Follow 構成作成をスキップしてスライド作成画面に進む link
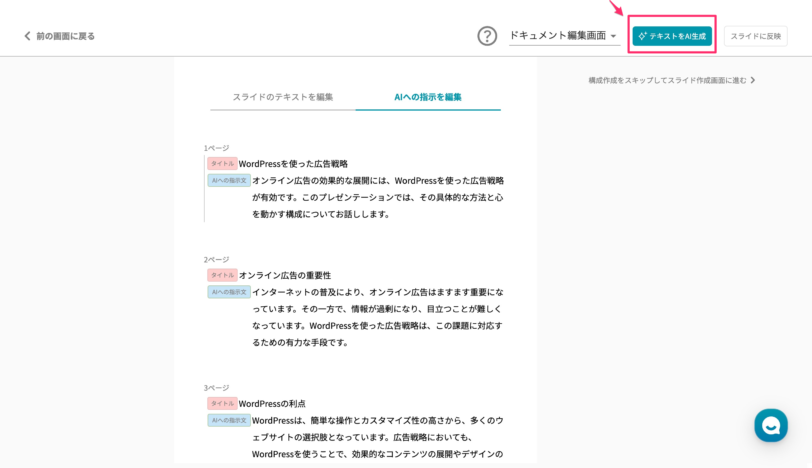Image resolution: width=812 pixels, height=468 pixels. [672, 80]
